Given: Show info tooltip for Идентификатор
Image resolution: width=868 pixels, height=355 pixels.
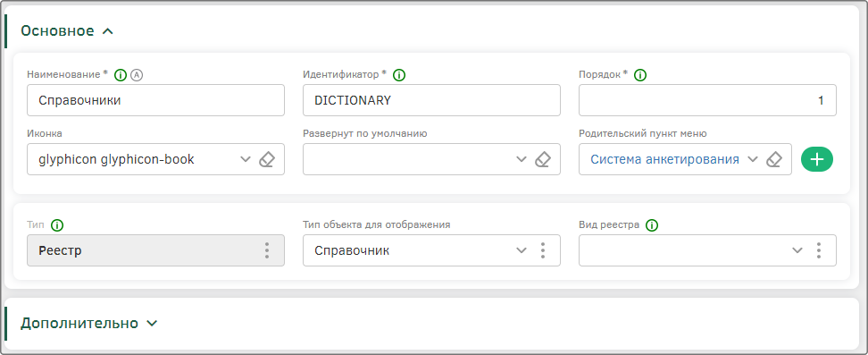Looking at the screenshot, I should click(x=399, y=75).
